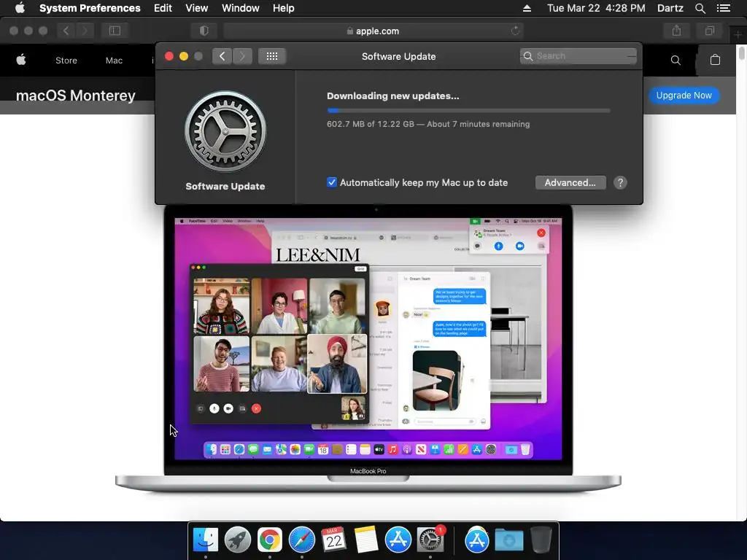Open System Preferences from the Dock
The height and width of the screenshot is (560, 747).
(430, 540)
